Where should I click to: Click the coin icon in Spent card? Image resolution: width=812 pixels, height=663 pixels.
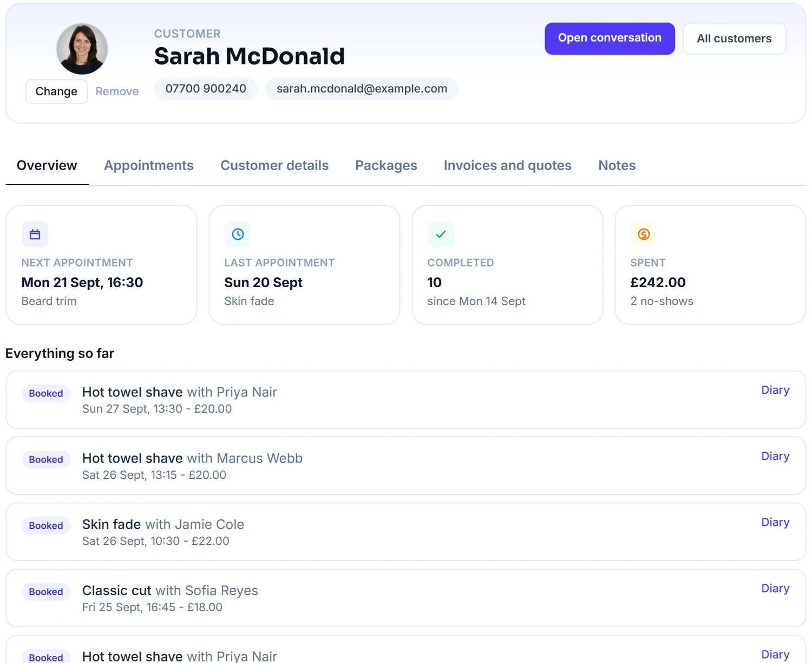click(644, 234)
